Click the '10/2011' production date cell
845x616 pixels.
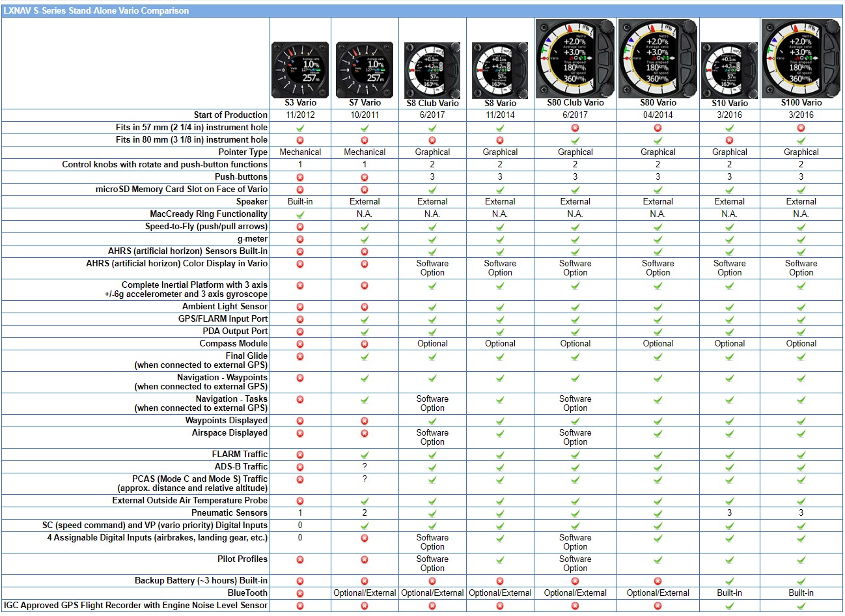365,115
